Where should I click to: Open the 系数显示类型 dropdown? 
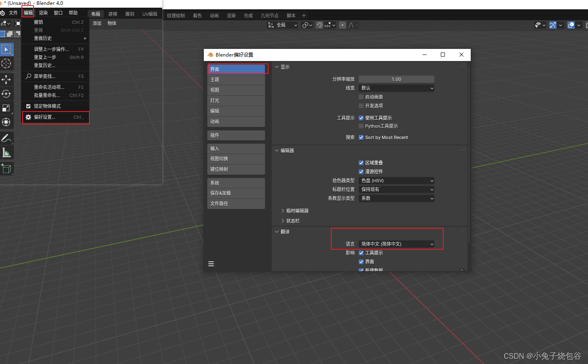[x=396, y=198]
